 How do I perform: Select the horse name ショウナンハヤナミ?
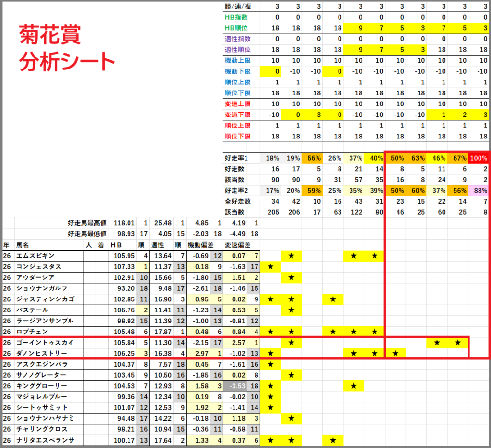[45, 419]
